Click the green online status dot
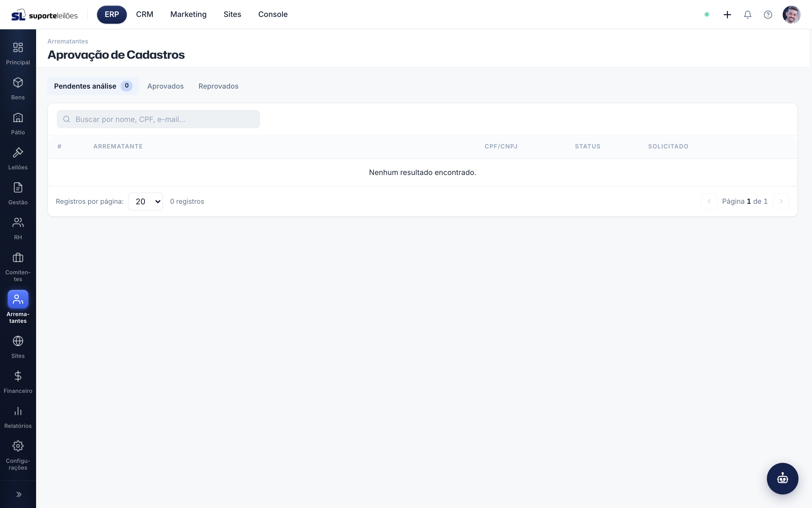The width and height of the screenshot is (812, 508). [x=707, y=14]
